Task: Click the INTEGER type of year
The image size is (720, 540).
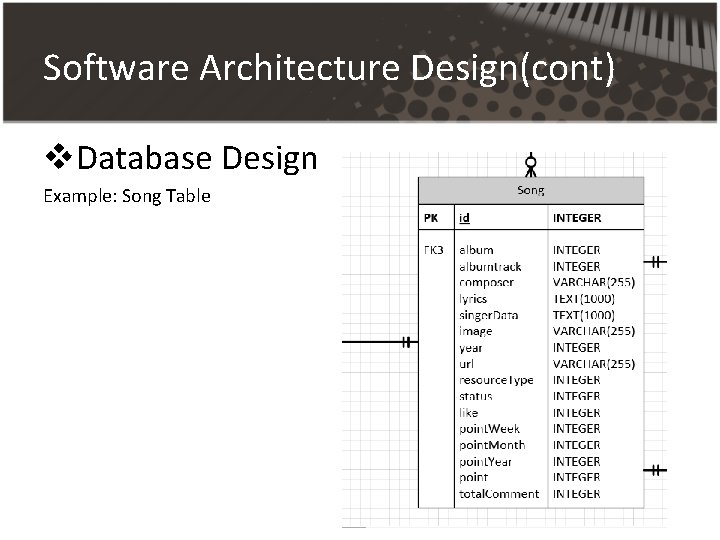Action: tap(577, 348)
